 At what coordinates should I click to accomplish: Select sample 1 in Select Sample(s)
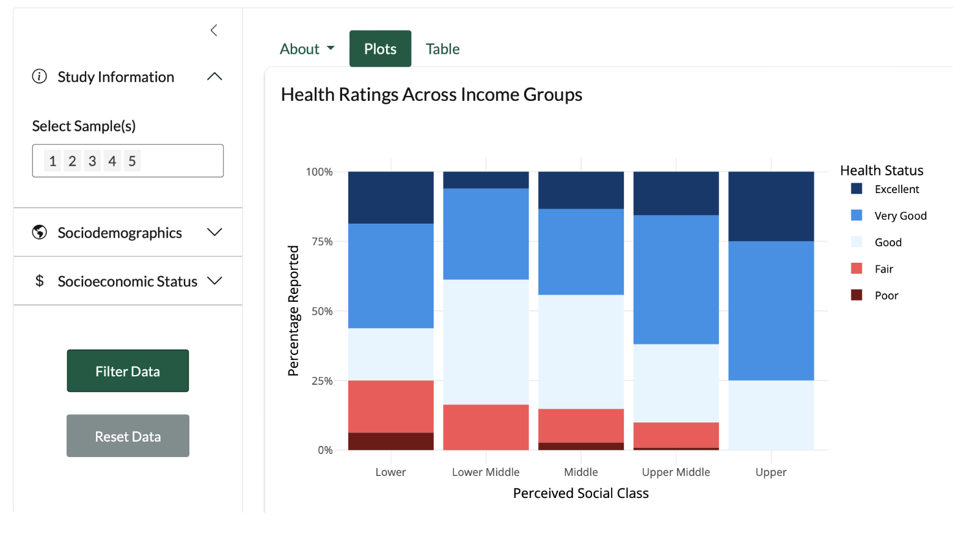[53, 161]
